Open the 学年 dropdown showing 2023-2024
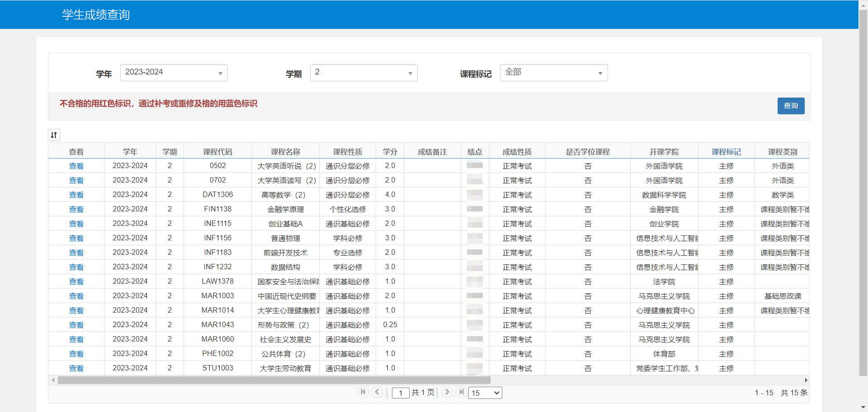Viewport: 868px width, 412px height. coord(174,73)
